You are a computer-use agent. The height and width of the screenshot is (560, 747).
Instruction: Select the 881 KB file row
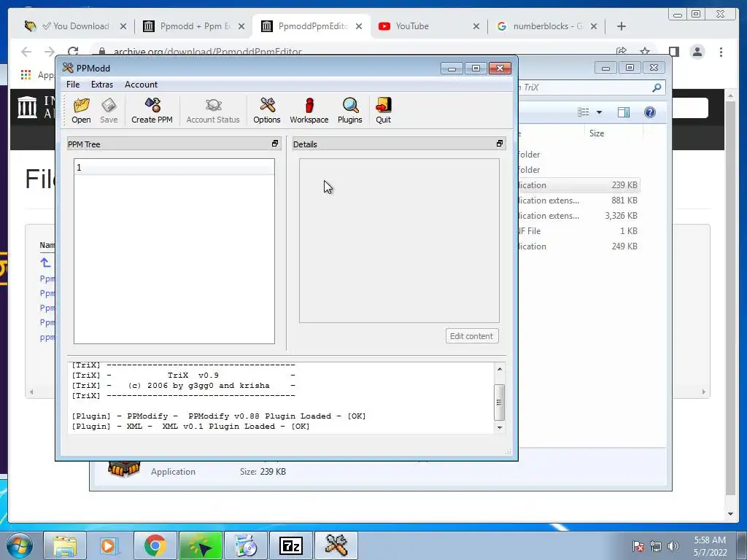[578, 201]
